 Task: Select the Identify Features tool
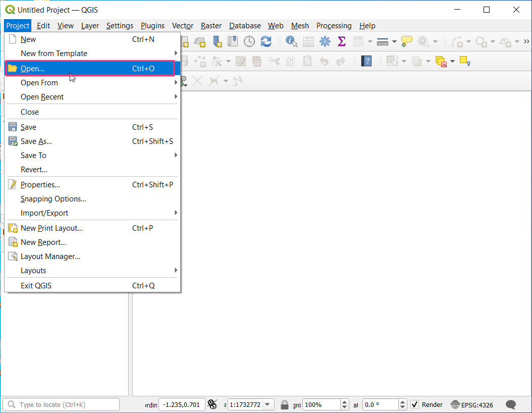291,41
